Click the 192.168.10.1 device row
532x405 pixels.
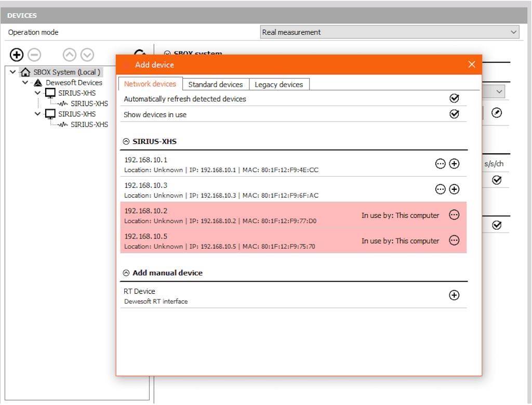[x=294, y=164]
